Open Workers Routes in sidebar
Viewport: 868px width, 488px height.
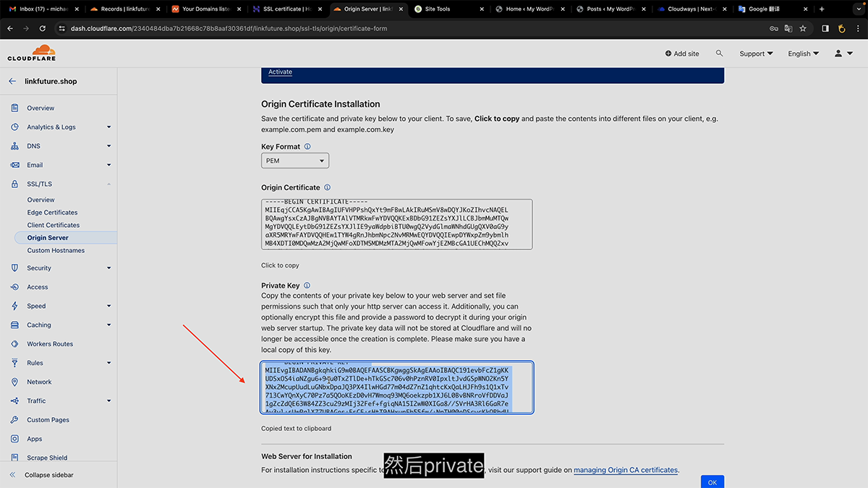tap(50, 344)
